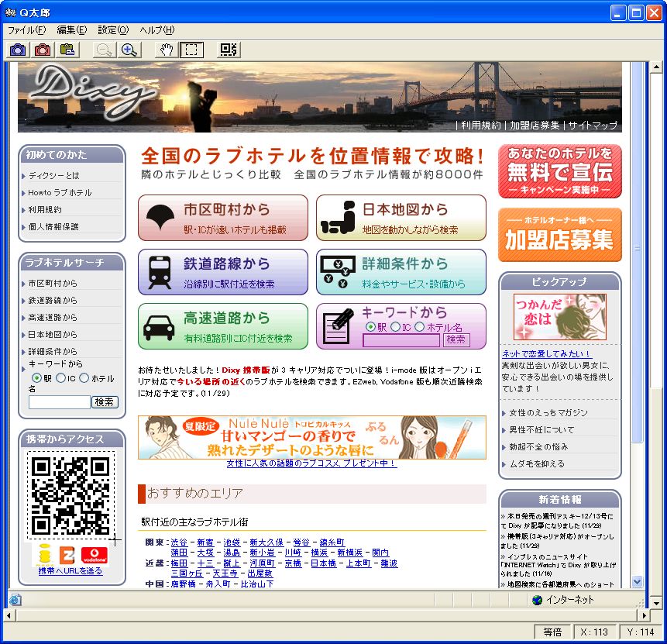Click the inner page scrollbar thumb
This screenshot has height=644, width=667.
tap(637, 252)
